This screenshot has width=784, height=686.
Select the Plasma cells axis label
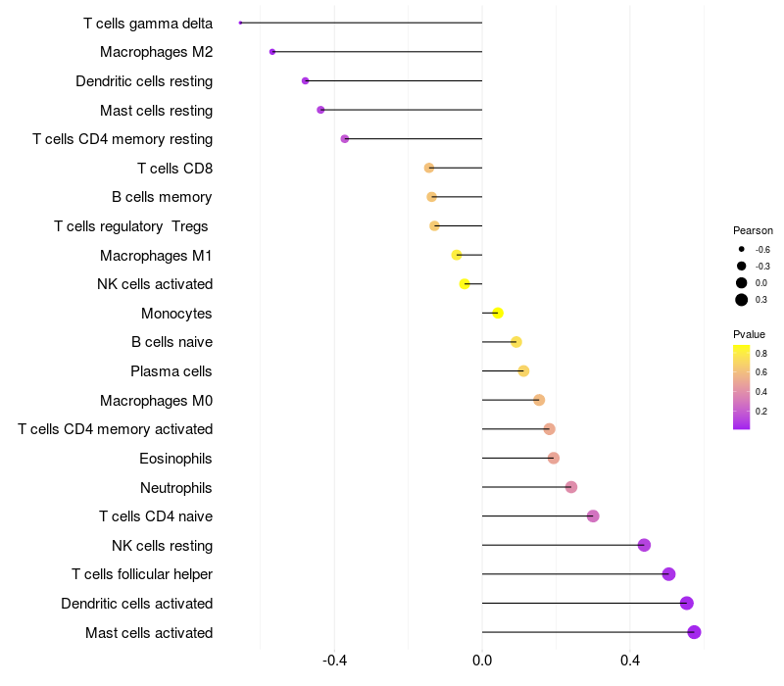tap(171, 371)
